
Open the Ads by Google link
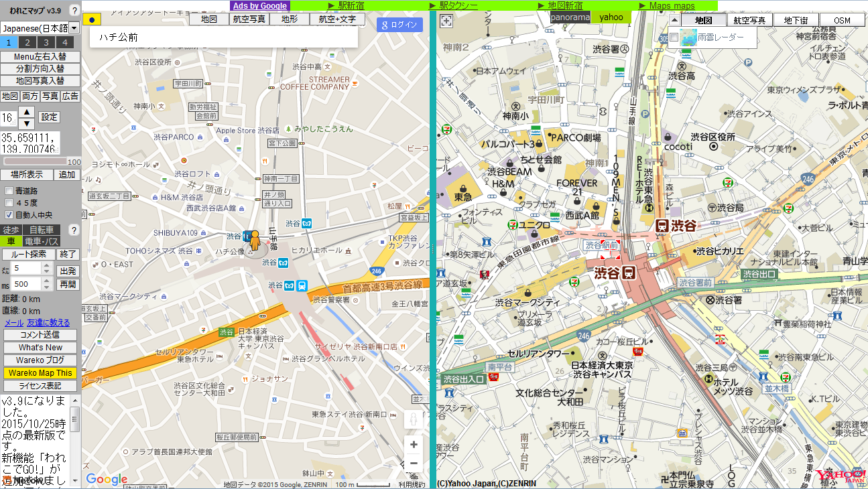pos(260,5)
